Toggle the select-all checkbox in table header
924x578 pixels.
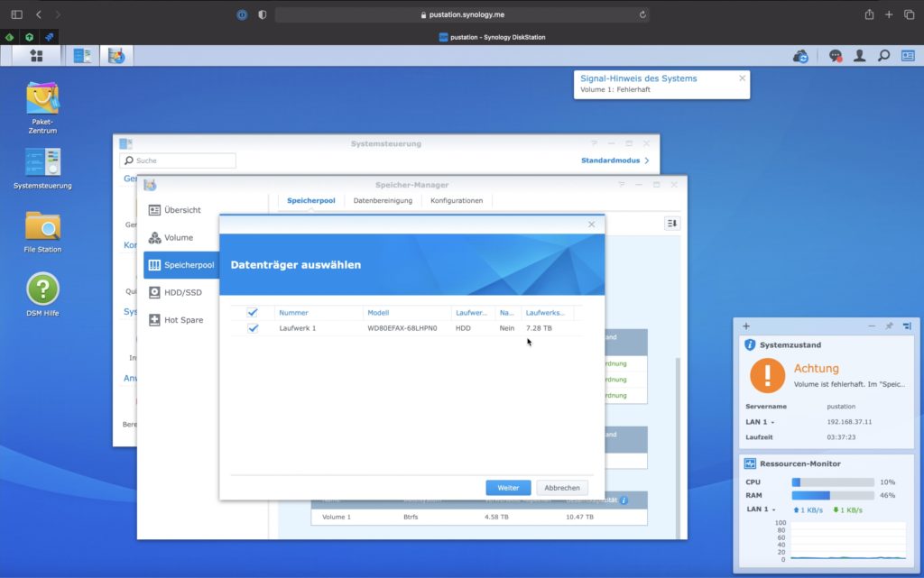click(253, 313)
